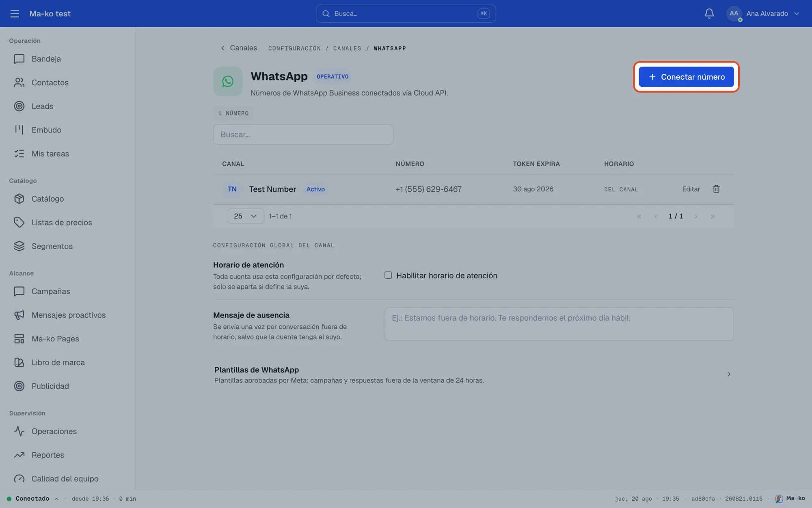Click CANALES breadcrumb link
812x508 pixels.
pos(347,48)
